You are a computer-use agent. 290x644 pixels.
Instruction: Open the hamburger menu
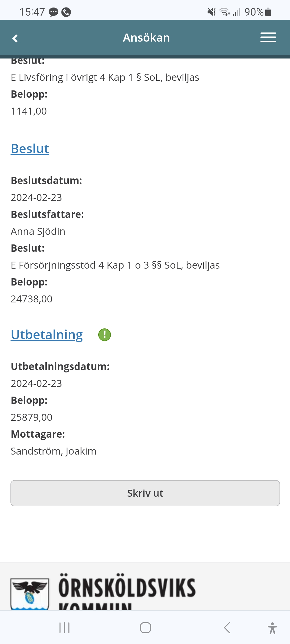268,38
